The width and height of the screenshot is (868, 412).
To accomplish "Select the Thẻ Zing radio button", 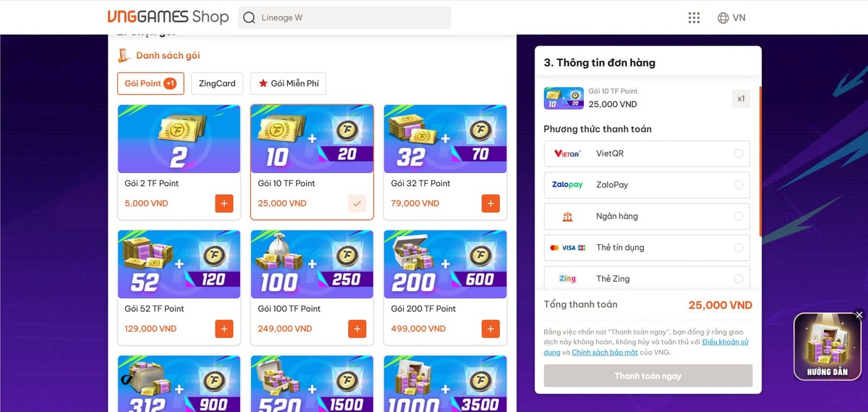I will click(x=739, y=279).
